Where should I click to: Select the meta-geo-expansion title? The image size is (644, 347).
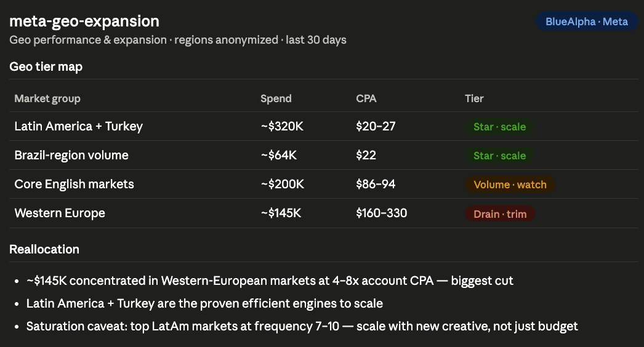pos(84,21)
